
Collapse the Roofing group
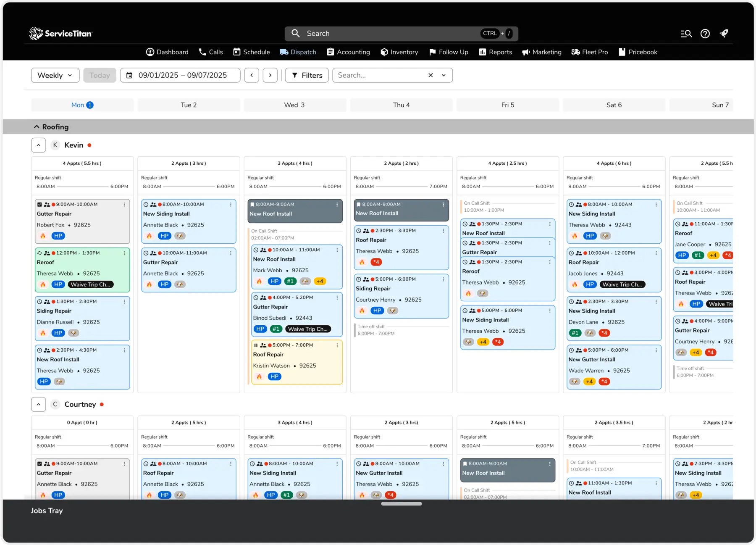pos(37,127)
